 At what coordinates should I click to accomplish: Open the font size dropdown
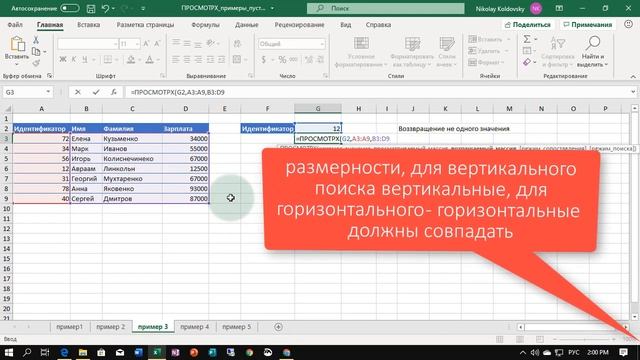137,44
